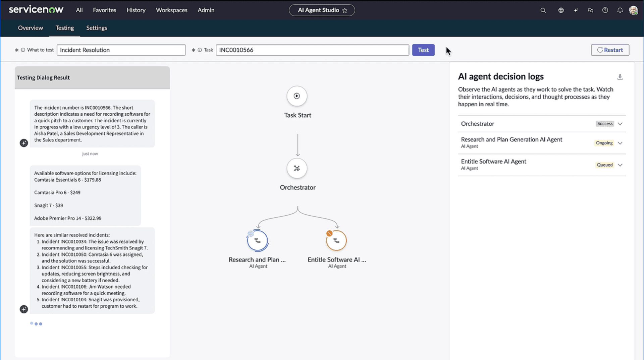Expand the Research and Plan Generation AI Agent log
The image size is (644, 360).
click(620, 143)
